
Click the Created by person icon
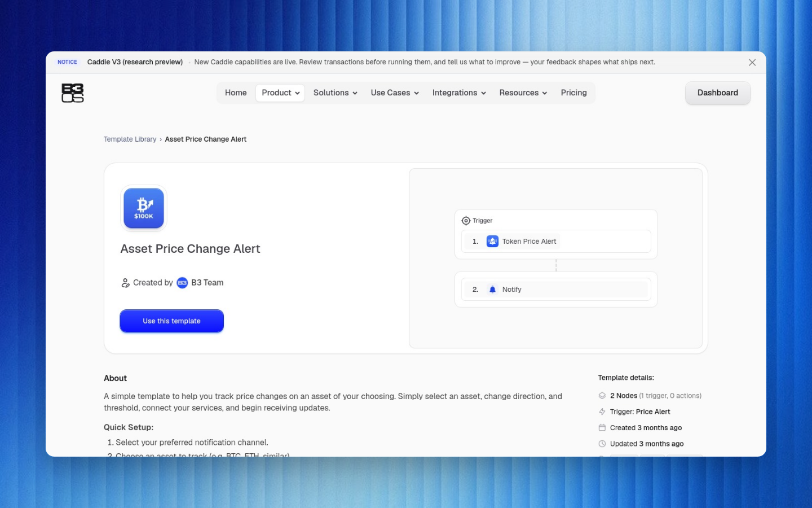pos(125,283)
